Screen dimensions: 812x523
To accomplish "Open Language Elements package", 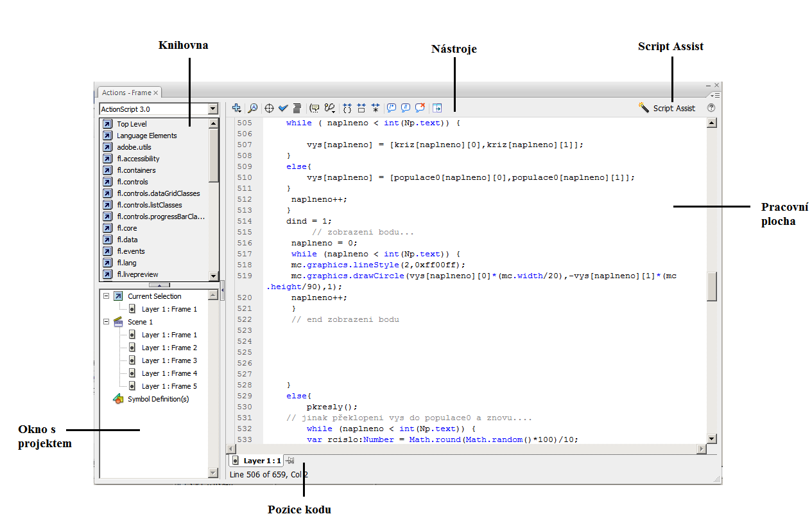I will [146, 136].
